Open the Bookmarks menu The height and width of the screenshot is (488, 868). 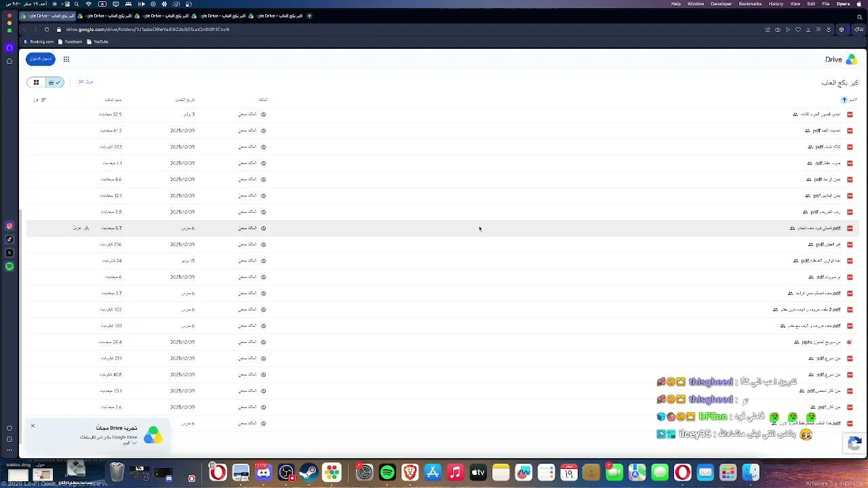tap(750, 4)
